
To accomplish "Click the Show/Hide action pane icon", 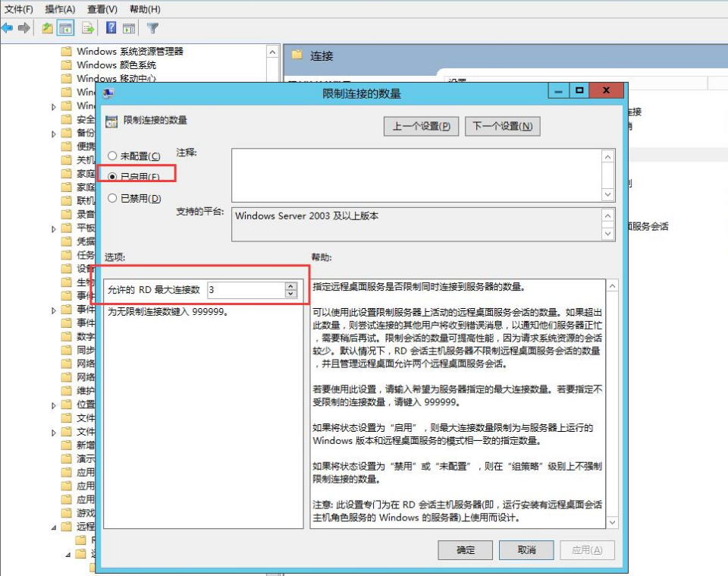I will click(129, 28).
